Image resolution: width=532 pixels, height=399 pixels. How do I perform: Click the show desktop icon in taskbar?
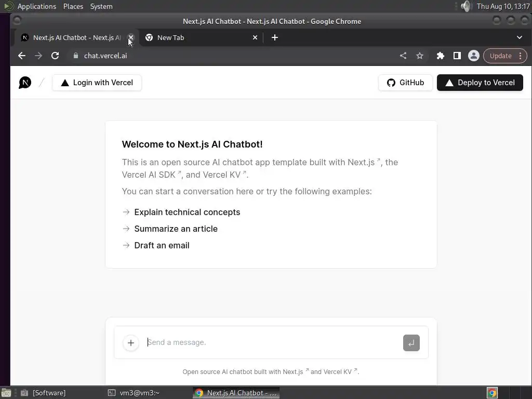6,393
